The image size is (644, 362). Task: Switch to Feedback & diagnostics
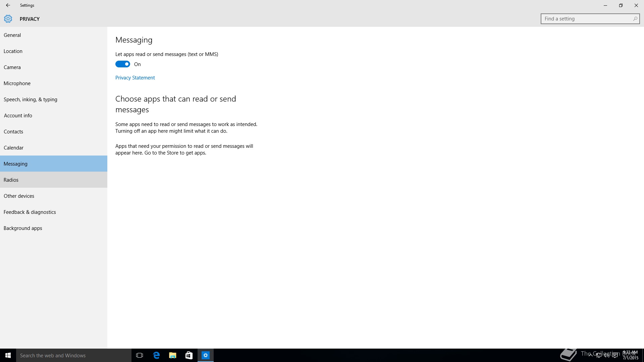click(x=30, y=212)
